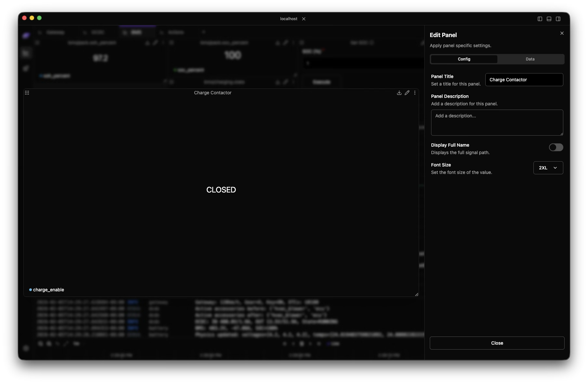The image size is (588, 384).
Task: Click the download icon on Charge Contactor panel
Action: point(399,93)
